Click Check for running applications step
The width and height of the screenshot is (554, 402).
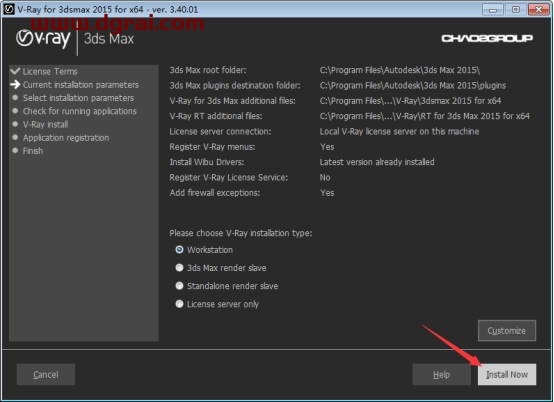click(x=79, y=111)
